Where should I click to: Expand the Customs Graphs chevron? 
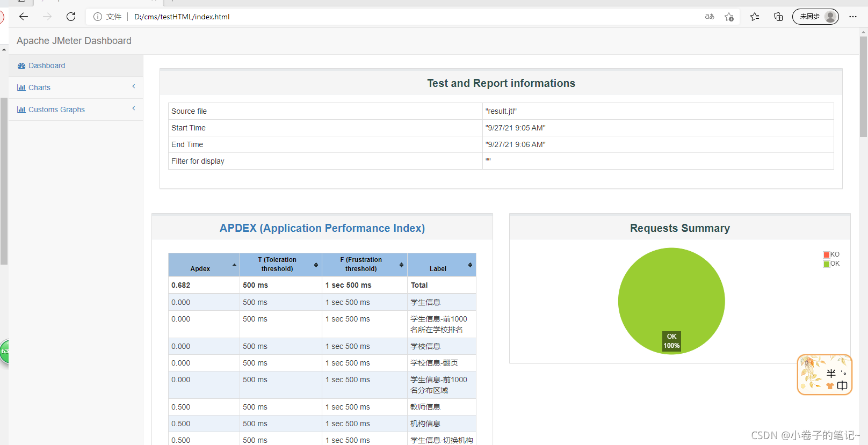[134, 108]
